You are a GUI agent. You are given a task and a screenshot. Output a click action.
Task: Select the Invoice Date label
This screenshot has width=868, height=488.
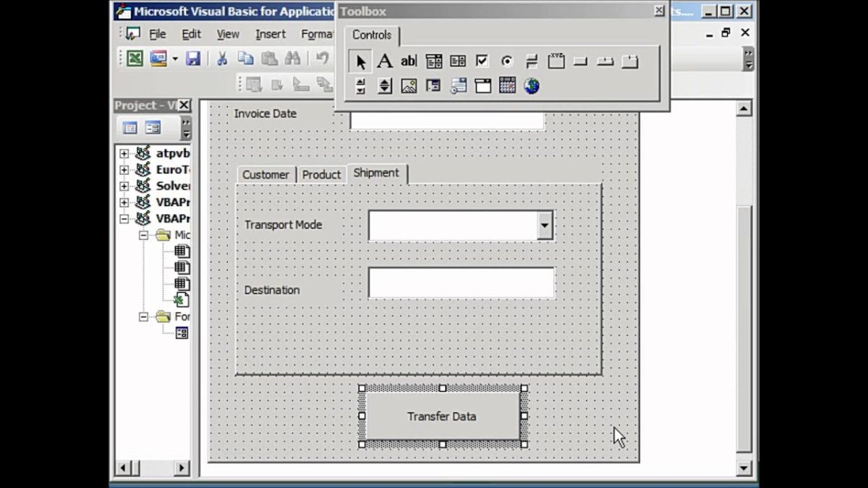click(265, 114)
